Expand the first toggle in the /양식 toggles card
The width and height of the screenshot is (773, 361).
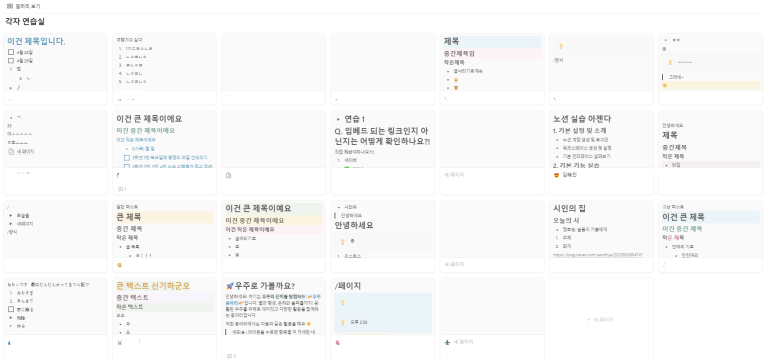click(11, 216)
